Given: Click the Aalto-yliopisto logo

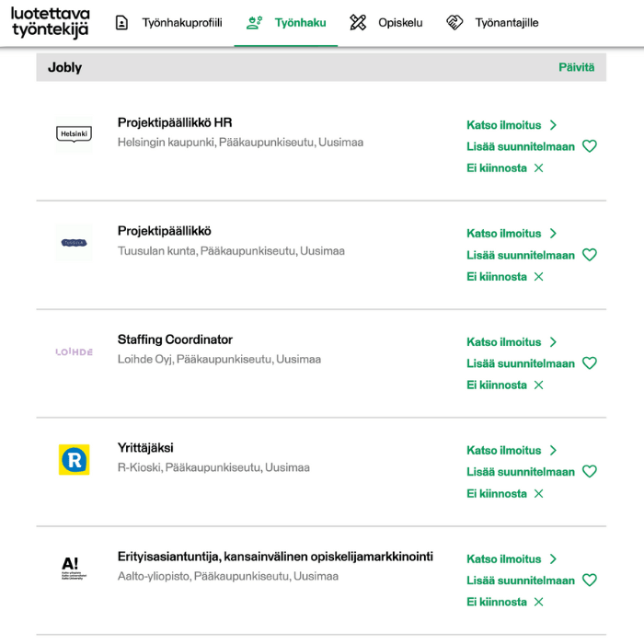Looking at the screenshot, I should pyautogui.click(x=74, y=568).
